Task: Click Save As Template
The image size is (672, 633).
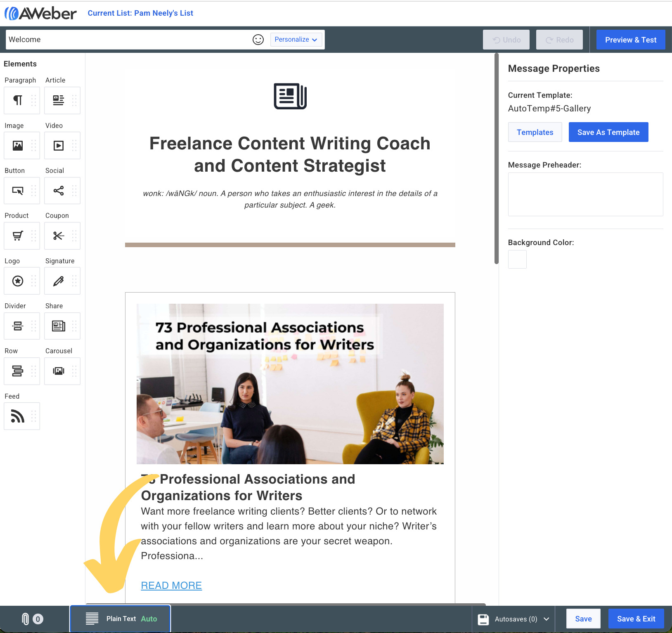Action: tap(608, 132)
